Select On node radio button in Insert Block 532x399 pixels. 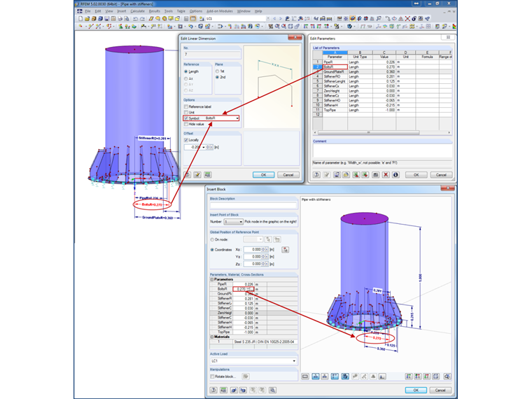tap(212, 239)
